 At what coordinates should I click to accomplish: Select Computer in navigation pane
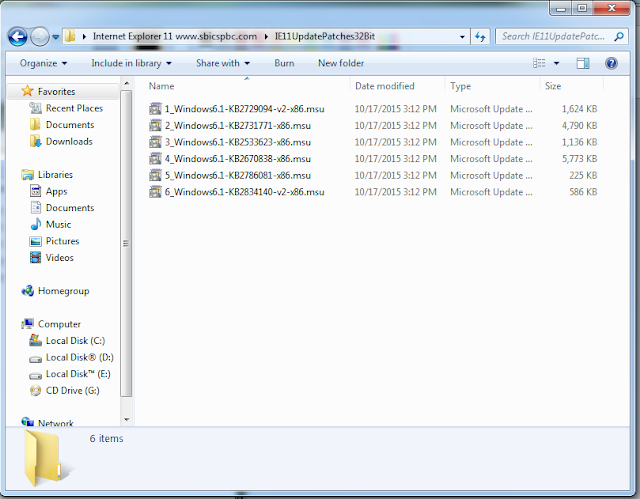pos(59,324)
